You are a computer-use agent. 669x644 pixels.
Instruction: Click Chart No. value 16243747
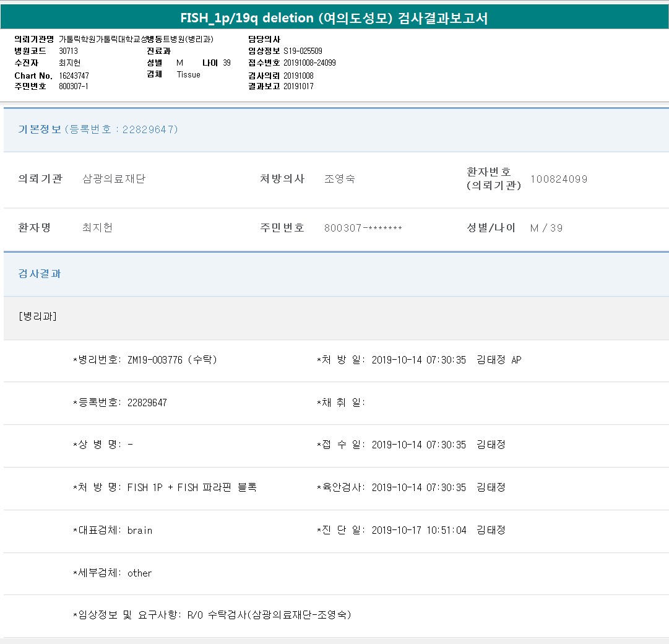74,76
